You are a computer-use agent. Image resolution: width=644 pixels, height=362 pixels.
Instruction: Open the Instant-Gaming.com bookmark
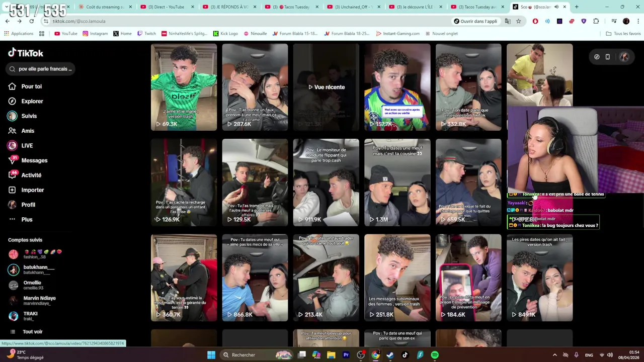[x=397, y=34]
